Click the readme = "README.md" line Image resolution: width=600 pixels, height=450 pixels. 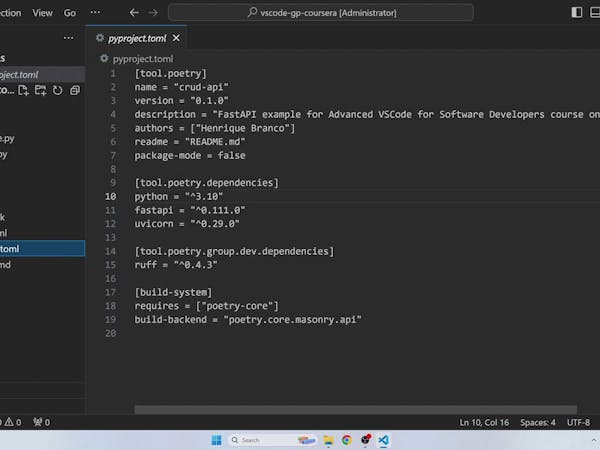pos(190,142)
